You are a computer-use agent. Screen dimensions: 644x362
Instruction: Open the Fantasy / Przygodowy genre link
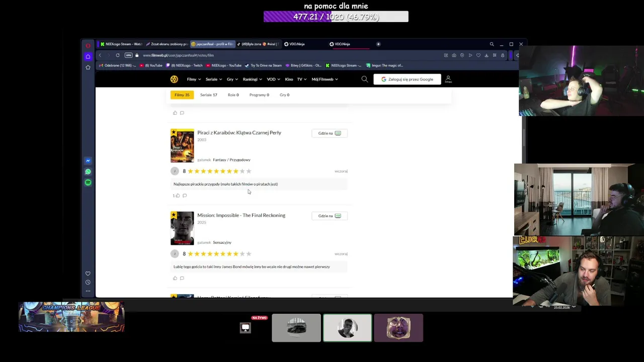231,160
